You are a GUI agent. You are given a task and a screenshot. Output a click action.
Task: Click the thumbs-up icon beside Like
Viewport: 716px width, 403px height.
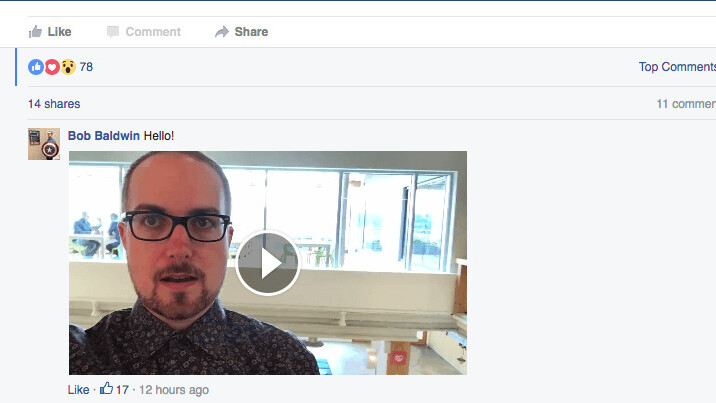(x=35, y=31)
